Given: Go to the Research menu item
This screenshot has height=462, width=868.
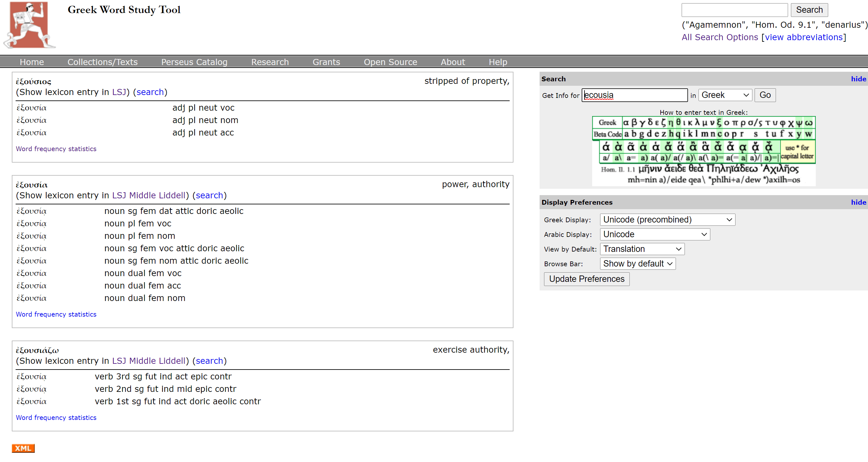Looking at the screenshot, I should (x=270, y=62).
